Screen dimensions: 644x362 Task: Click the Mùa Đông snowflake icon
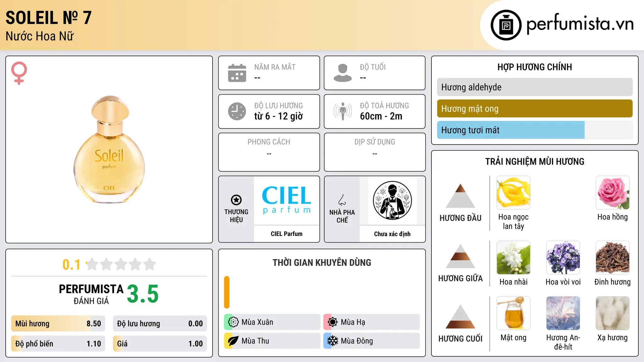333,341
